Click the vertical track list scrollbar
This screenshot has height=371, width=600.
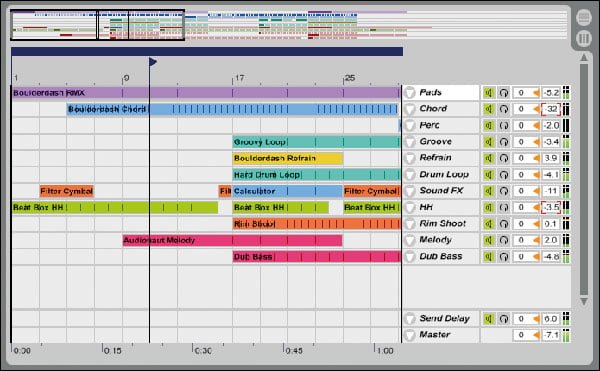pos(584,180)
